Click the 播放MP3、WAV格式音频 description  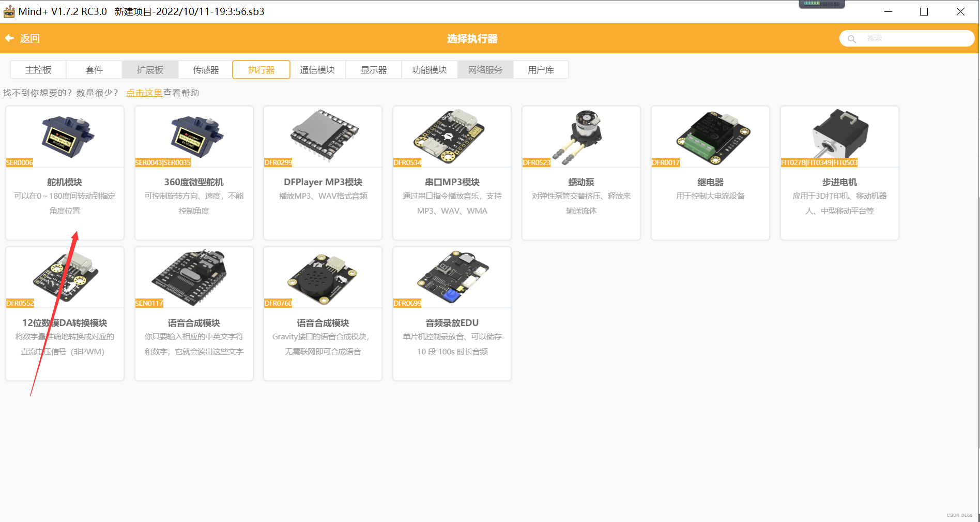(323, 196)
